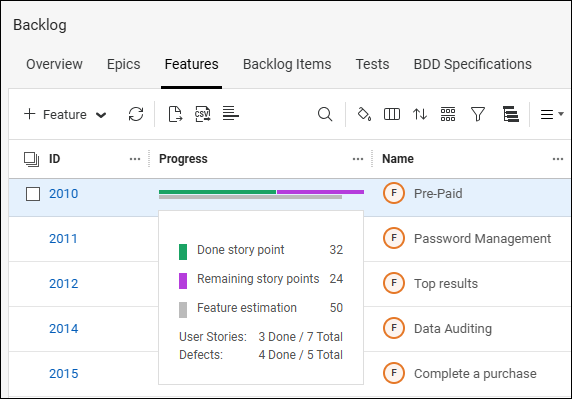Click the F icon beside Password Management
Image resolution: width=572 pixels, height=399 pixels.
pyautogui.click(x=394, y=238)
